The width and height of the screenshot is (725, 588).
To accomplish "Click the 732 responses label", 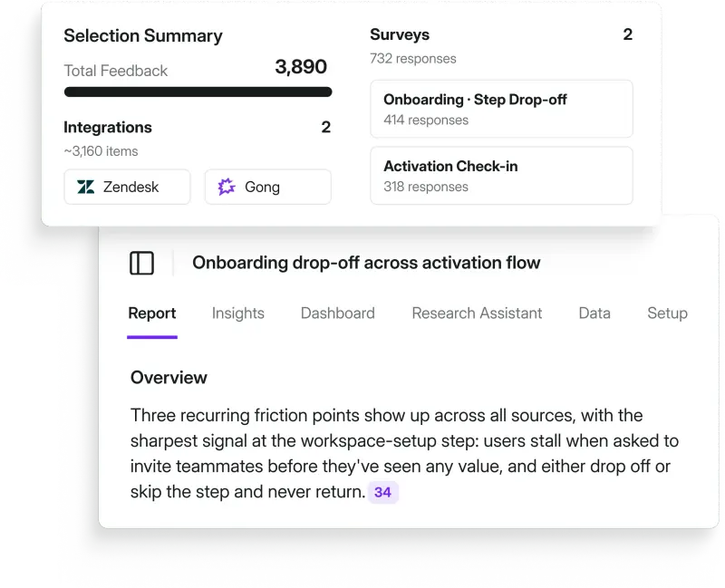I will pyautogui.click(x=413, y=59).
